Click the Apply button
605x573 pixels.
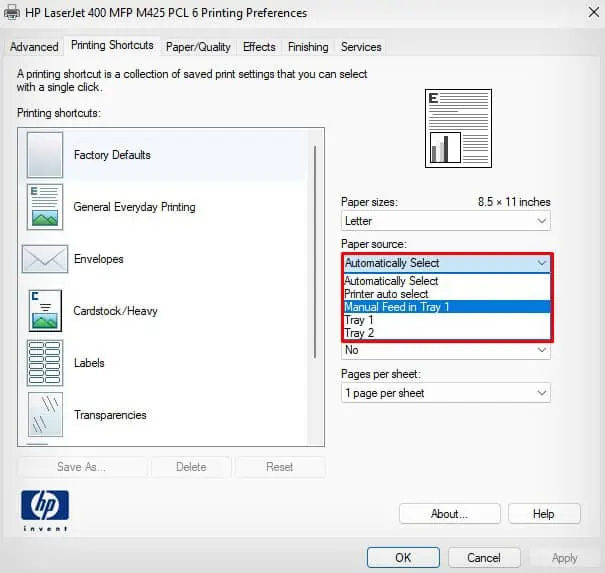click(564, 558)
